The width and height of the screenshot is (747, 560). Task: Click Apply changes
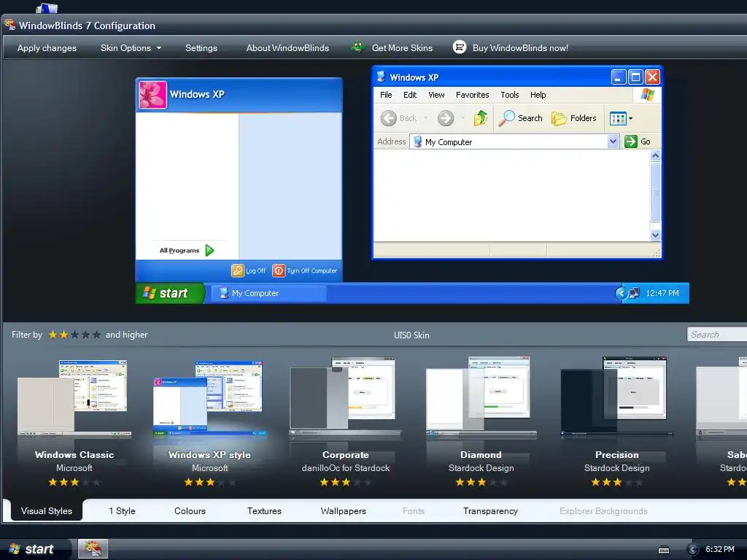[47, 47]
